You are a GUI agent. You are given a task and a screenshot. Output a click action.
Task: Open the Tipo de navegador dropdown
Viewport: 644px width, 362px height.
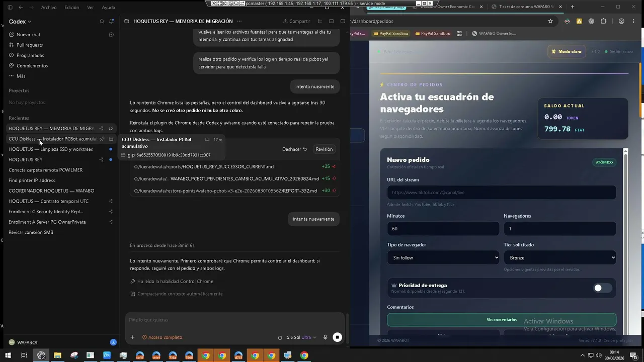tap(443, 257)
